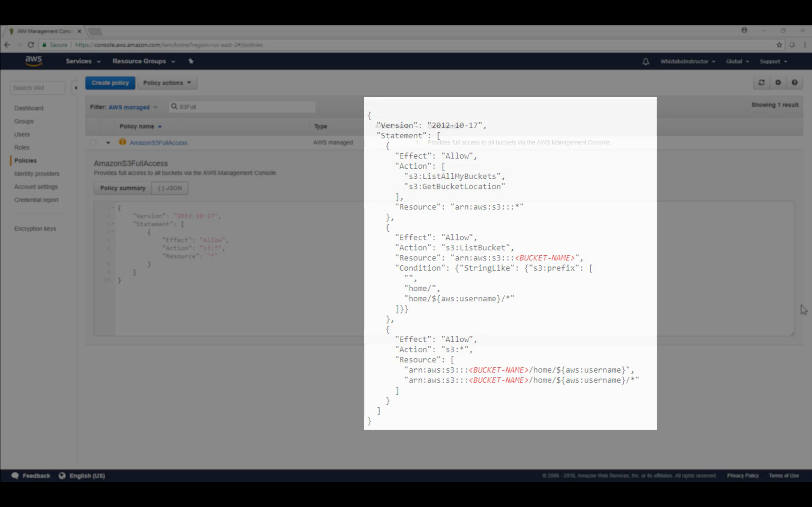The height and width of the screenshot is (507, 812).
Task: Go to Roles in the sidebar
Action: [x=22, y=148]
